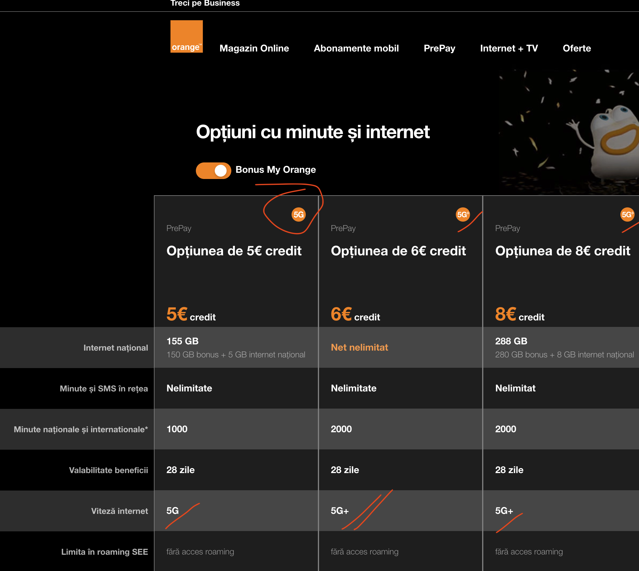Click the 6€ credit price
The width and height of the screenshot is (639, 571).
tap(355, 314)
